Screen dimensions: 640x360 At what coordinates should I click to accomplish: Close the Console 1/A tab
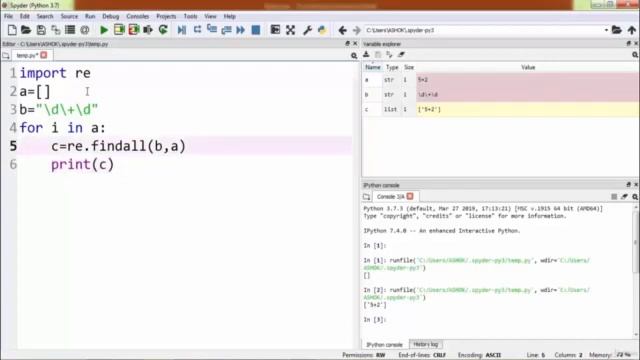pos(410,196)
